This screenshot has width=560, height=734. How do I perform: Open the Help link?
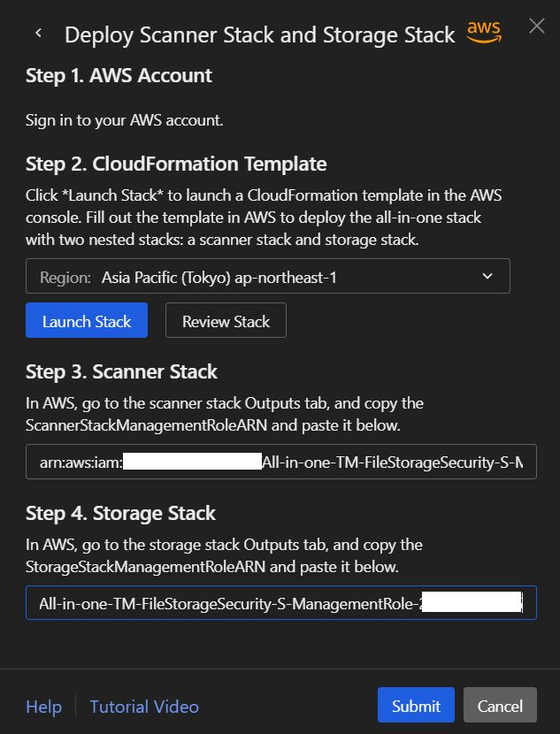point(43,707)
